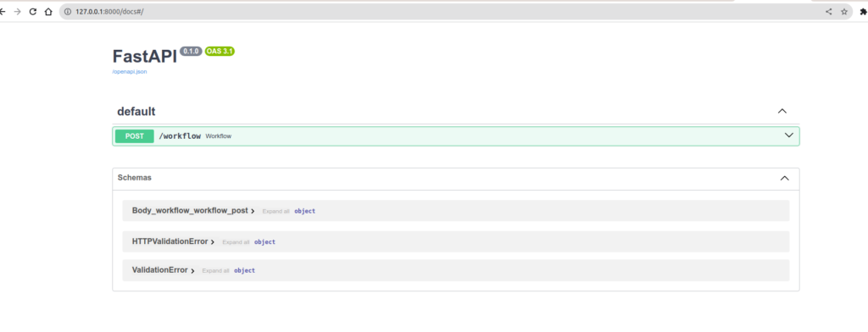The width and height of the screenshot is (868, 332).
Task: Select the 0.1.0 version badge
Action: coord(191,51)
